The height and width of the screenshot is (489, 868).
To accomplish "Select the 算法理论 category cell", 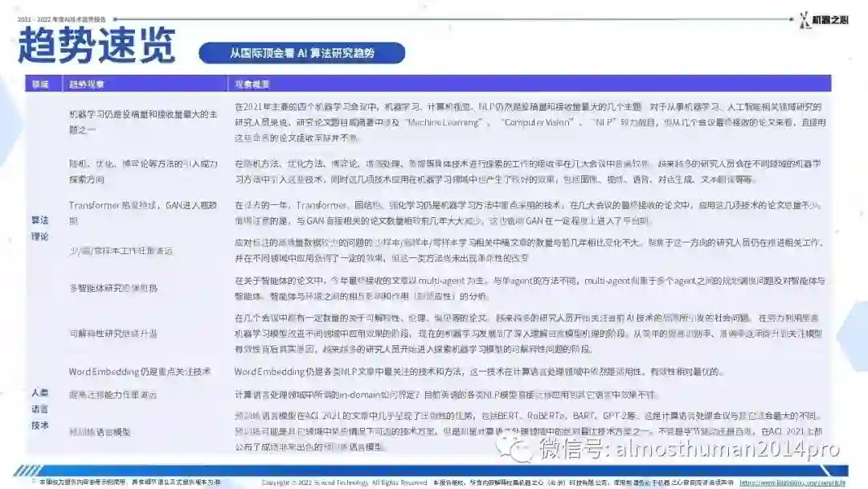I will point(40,228).
